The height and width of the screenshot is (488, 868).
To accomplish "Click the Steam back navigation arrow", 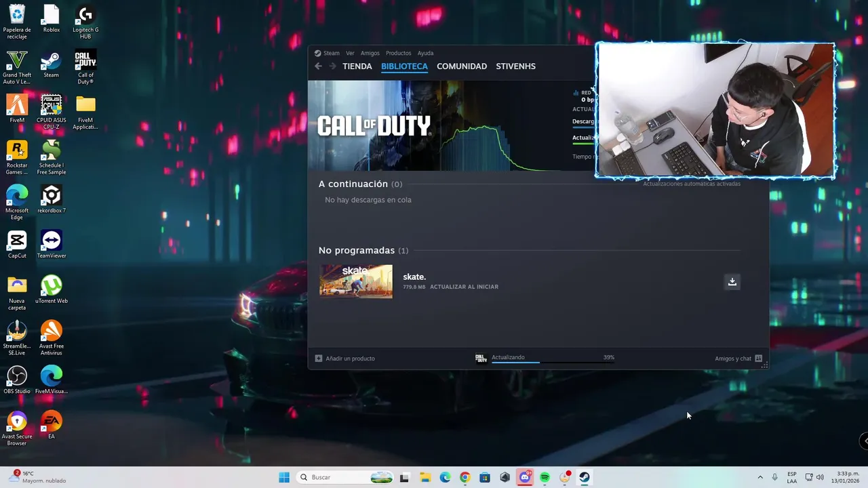I will pos(318,66).
